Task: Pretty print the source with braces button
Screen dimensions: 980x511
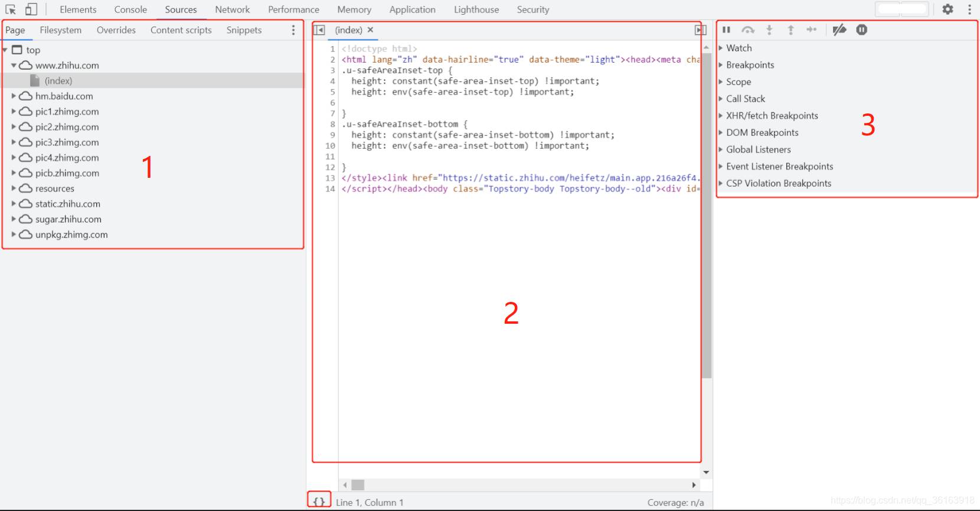Action: [x=319, y=502]
